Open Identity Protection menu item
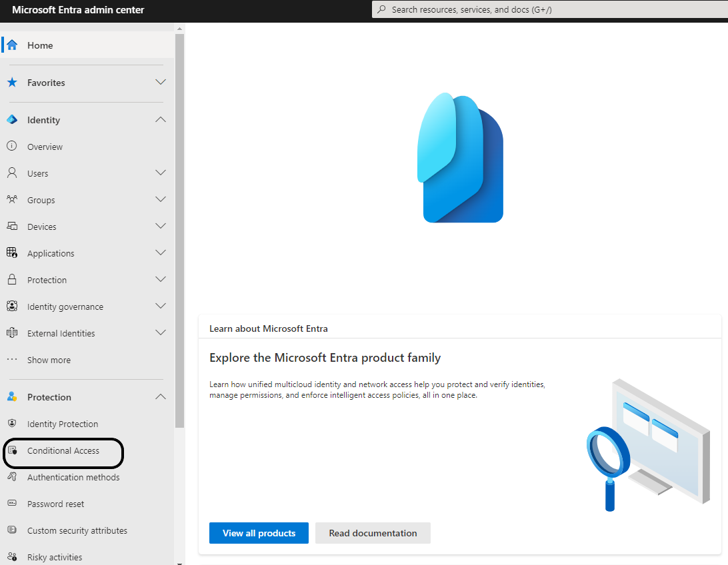This screenshot has height=565, width=728. [87, 424]
